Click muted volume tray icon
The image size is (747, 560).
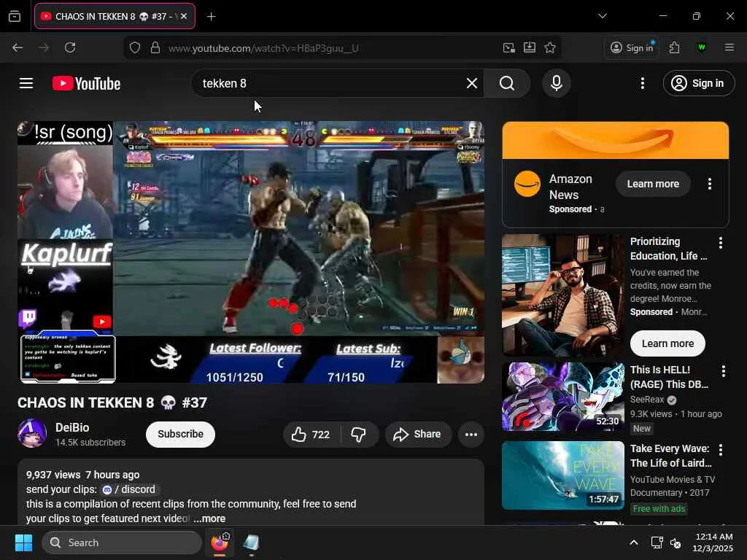coord(676,542)
